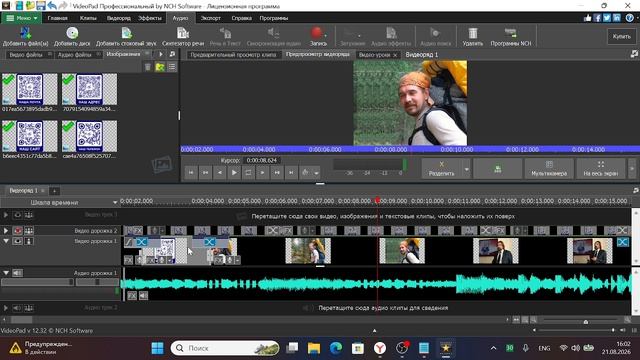The width and height of the screenshot is (640, 360).
Task: Mute the bottom empty audio track
Action: tap(18, 308)
